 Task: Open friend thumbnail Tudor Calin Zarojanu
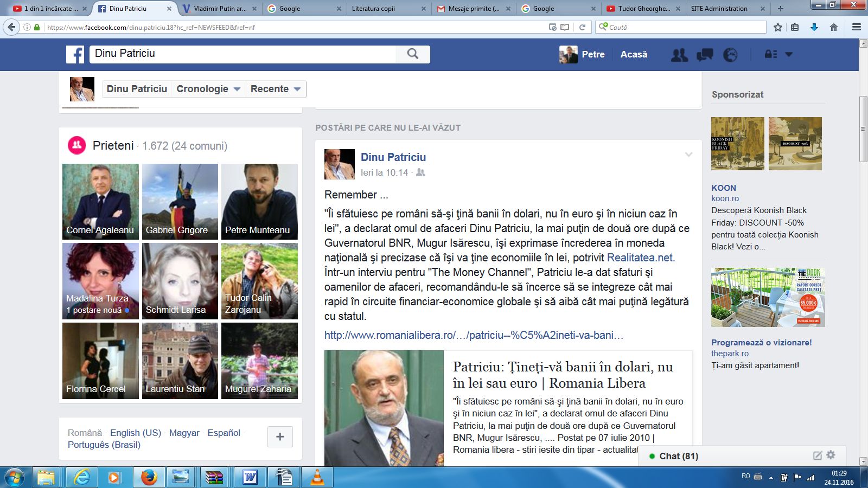pos(259,281)
